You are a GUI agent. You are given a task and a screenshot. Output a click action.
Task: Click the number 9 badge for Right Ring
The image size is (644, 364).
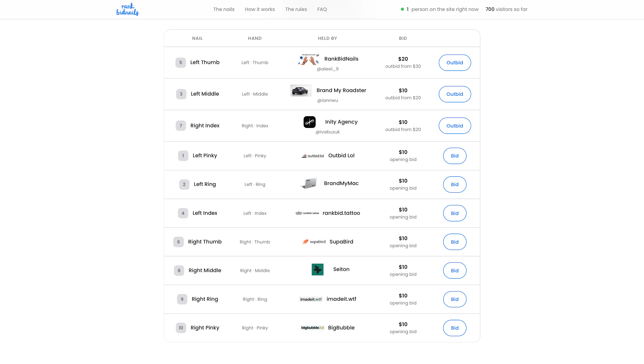pos(182,299)
